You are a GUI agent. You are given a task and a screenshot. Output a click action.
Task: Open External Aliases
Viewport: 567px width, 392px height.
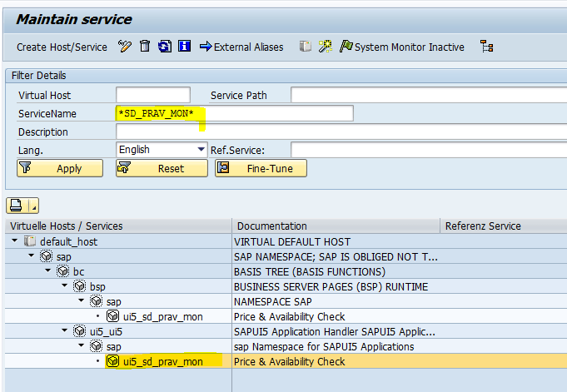coord(241,47)
